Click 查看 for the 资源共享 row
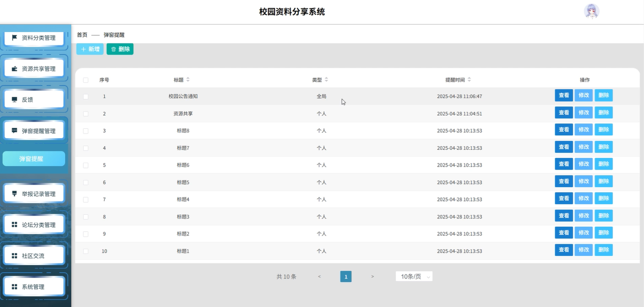Screen dimensions: 644x307 point(564,112)
